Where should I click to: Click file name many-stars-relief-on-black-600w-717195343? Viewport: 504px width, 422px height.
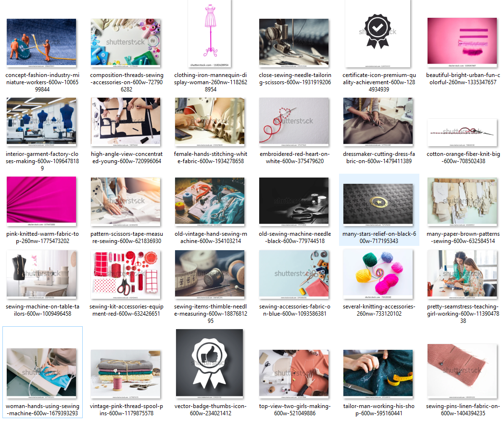coord(379,237)
